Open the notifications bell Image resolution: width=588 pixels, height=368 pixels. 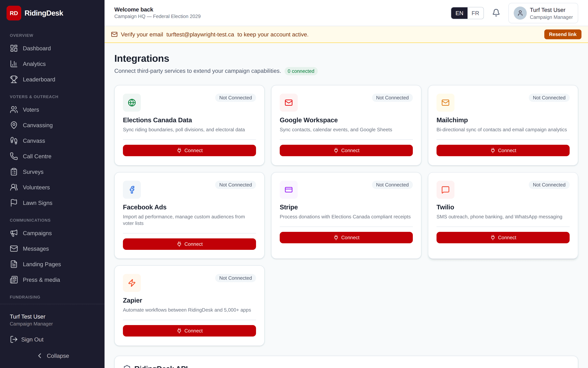click(496, 13)
